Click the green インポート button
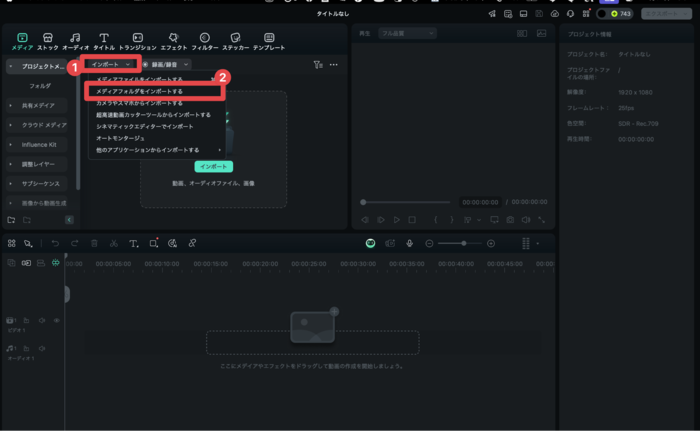 [x=213, y=166]
